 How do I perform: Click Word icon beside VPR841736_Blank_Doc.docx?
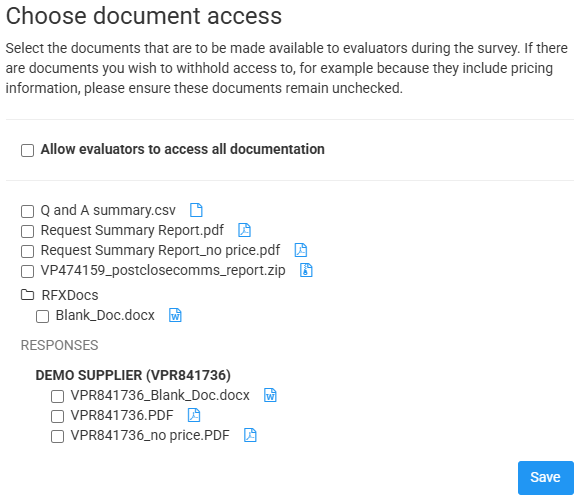pyautogui.click(x=270, y=395)
